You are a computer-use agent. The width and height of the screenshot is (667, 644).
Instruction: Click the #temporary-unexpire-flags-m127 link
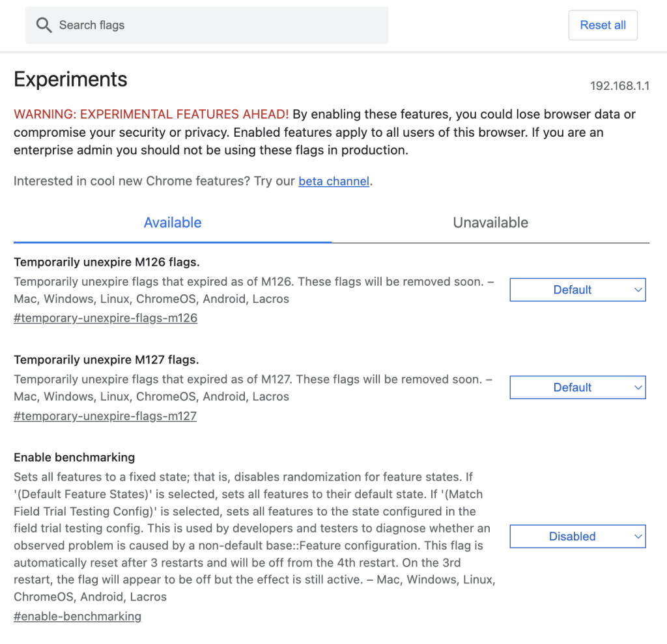105,415
